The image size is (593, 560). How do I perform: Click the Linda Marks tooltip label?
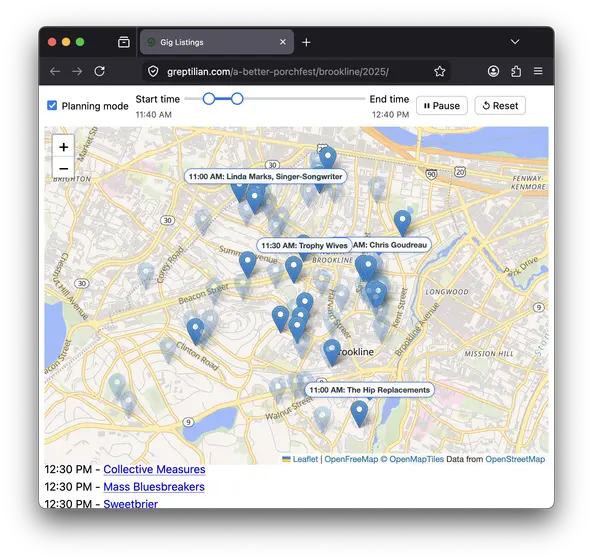click(265, 177)
